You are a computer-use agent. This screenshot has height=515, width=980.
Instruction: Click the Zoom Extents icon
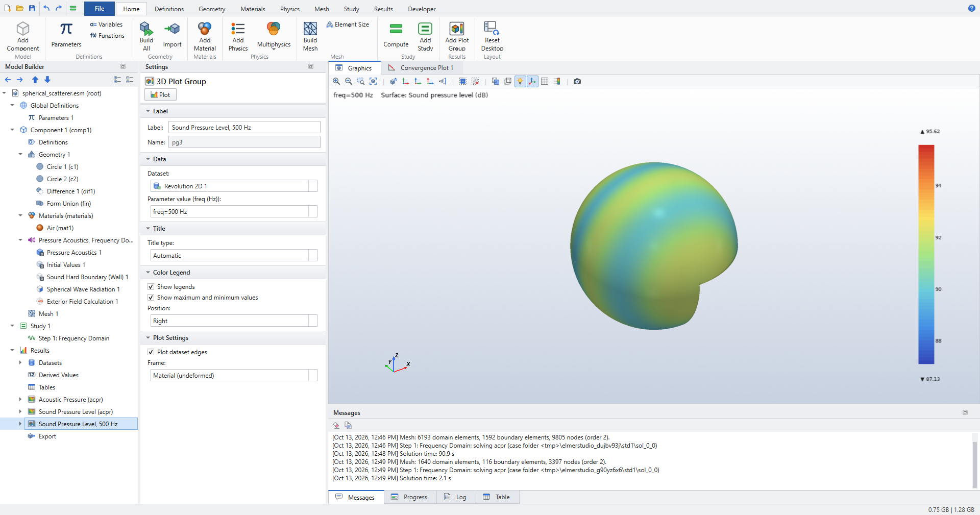(x=373, y=81)
